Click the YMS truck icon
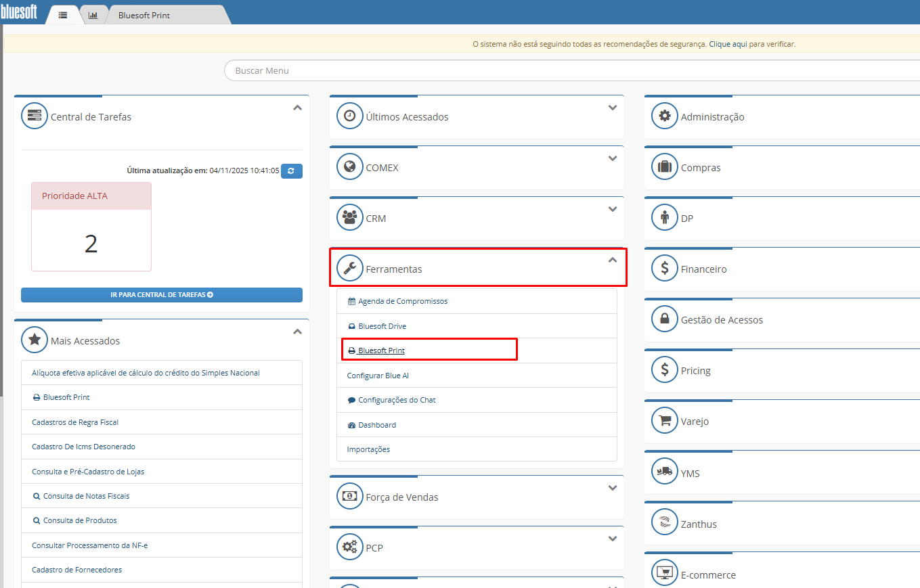This screenshot has height=588, width=920. 664,472
